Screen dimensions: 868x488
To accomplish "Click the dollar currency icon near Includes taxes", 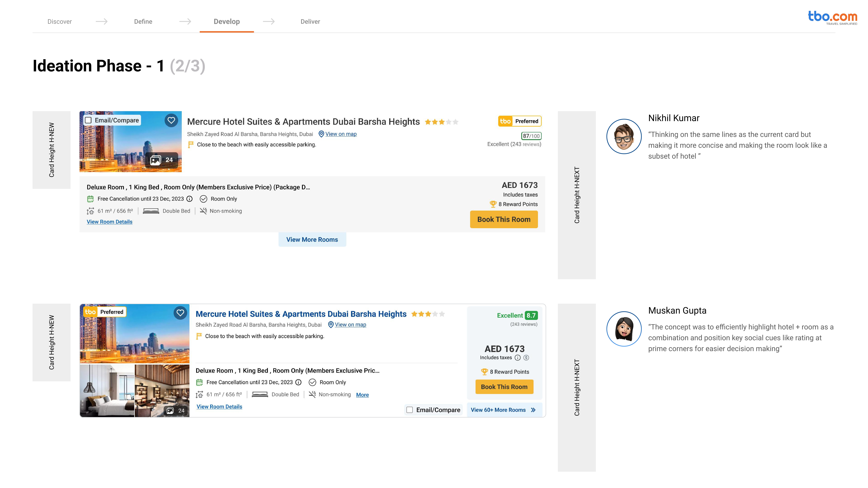I will point(526,358).
